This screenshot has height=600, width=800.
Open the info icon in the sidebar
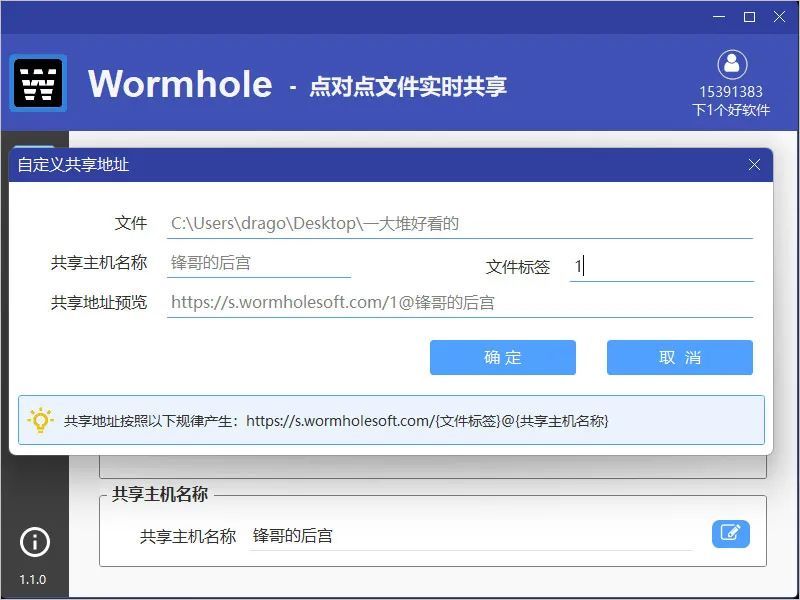coord(35,542)
